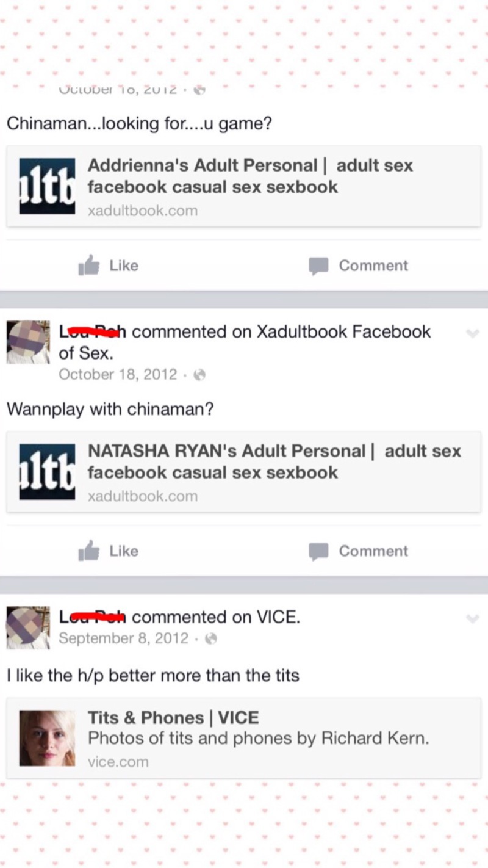Open the Tits & Phones | VICE link title
The width and height of the screenshot is (488, 868).
173,717
